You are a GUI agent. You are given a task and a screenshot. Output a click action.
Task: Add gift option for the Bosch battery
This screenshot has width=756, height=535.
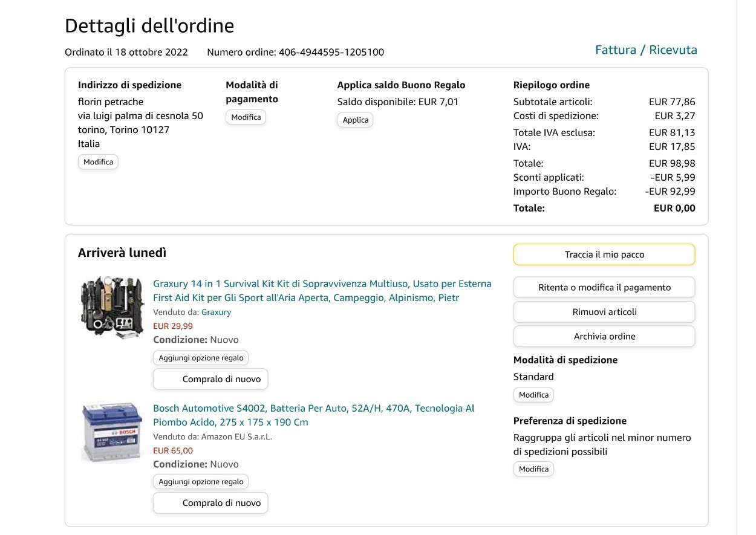coord(201,482)
